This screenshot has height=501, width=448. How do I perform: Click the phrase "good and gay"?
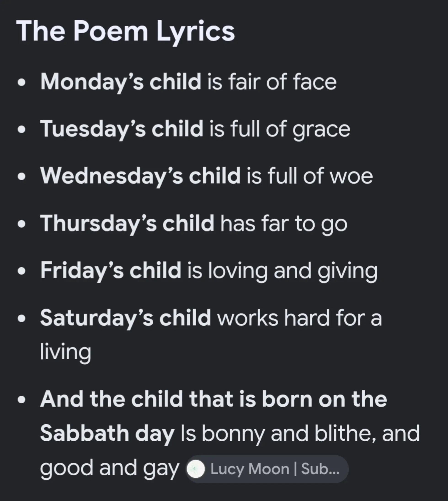109,469
